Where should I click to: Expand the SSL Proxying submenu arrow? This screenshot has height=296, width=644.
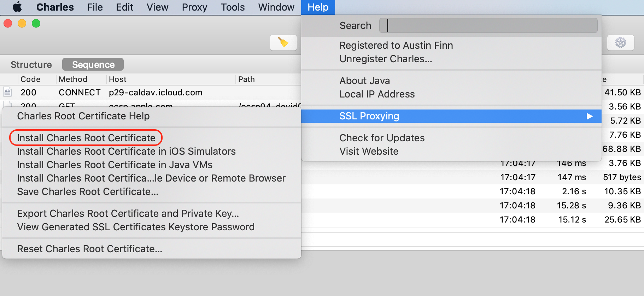590,116
